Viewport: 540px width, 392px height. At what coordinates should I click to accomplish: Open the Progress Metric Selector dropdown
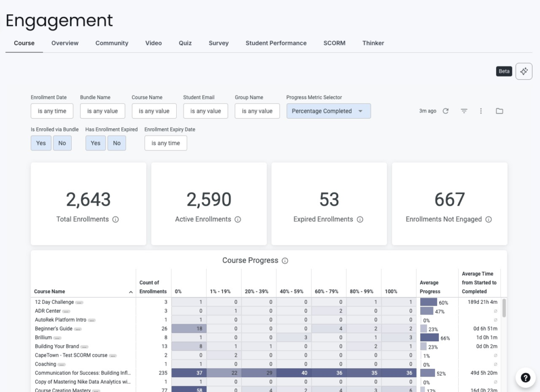(x=329, y=111)
